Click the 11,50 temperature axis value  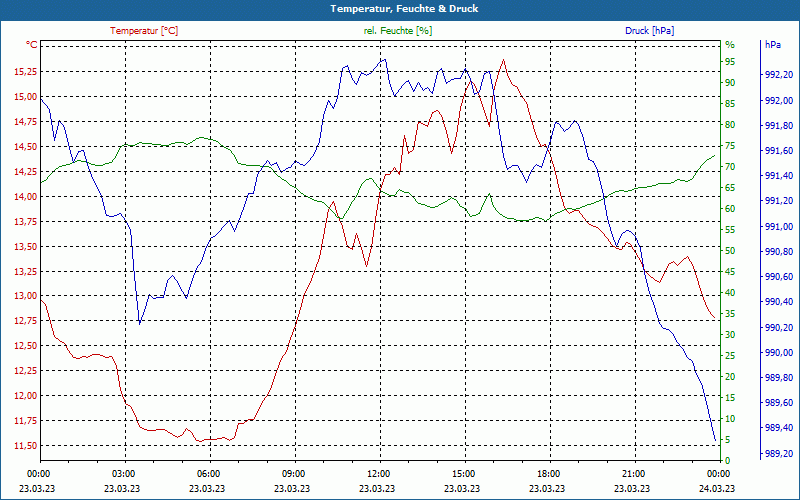point(26,446)
